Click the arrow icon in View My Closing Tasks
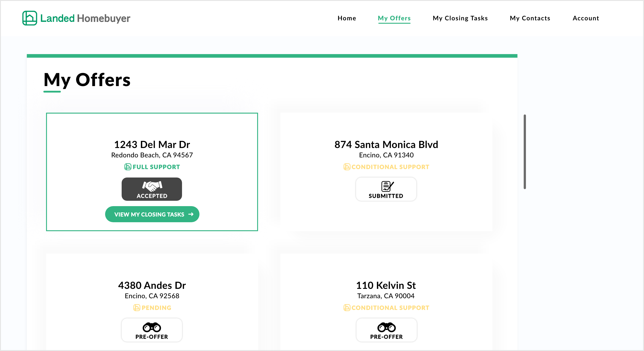Image resolution: width=644 pixels, height=351 pixels. (x=191, y=214)
